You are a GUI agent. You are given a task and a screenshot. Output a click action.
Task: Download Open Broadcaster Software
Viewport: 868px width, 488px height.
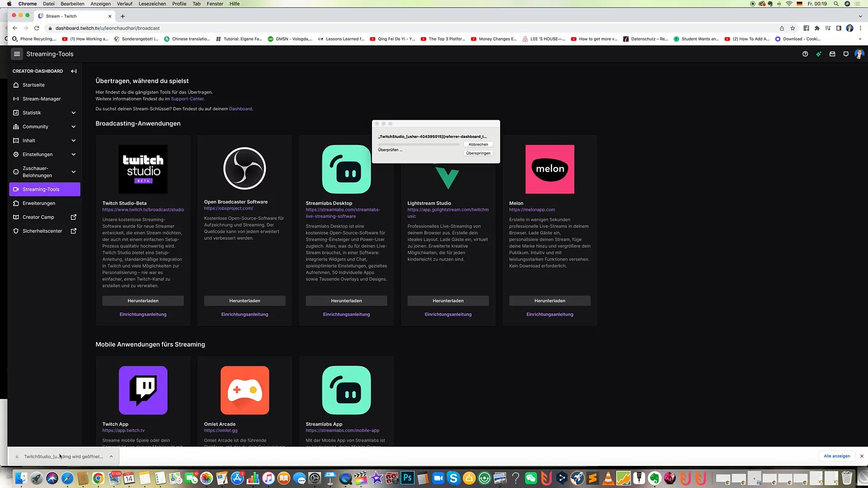(245, 300)
